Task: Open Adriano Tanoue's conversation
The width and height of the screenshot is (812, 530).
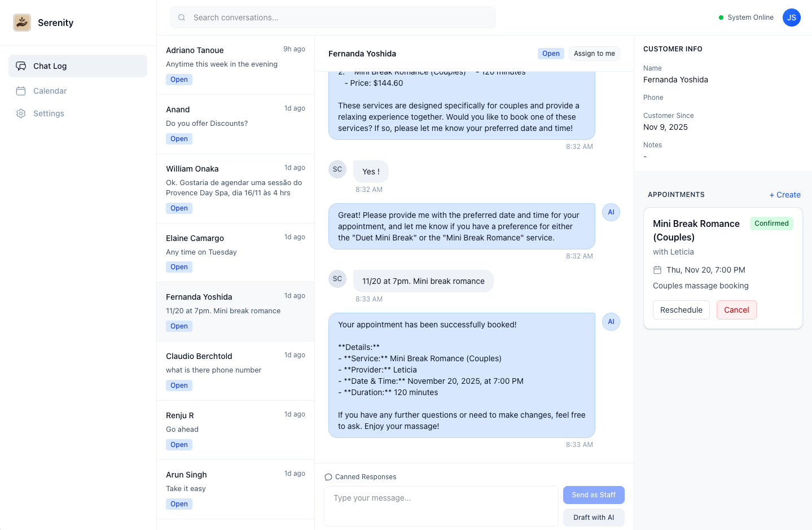Action: 235,65
